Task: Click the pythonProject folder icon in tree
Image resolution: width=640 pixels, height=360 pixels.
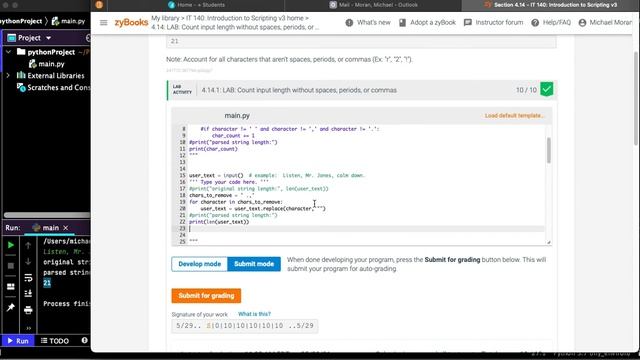Action: coord(21,52)
